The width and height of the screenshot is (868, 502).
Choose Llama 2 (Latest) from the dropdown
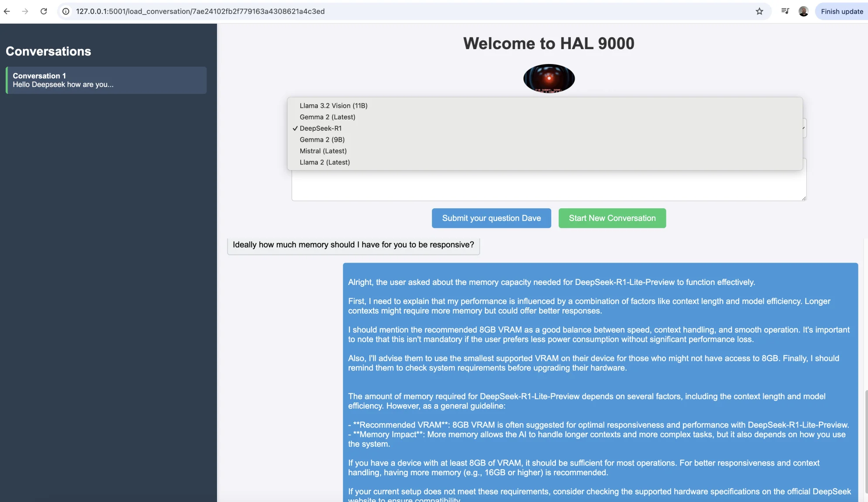click(545, 163)
